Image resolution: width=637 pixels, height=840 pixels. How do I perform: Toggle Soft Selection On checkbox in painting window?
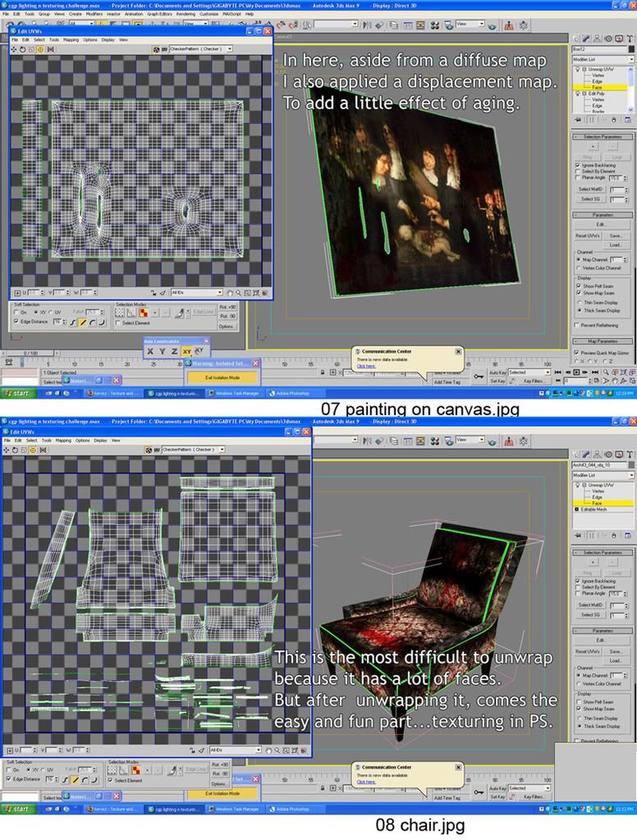point(16,313)
